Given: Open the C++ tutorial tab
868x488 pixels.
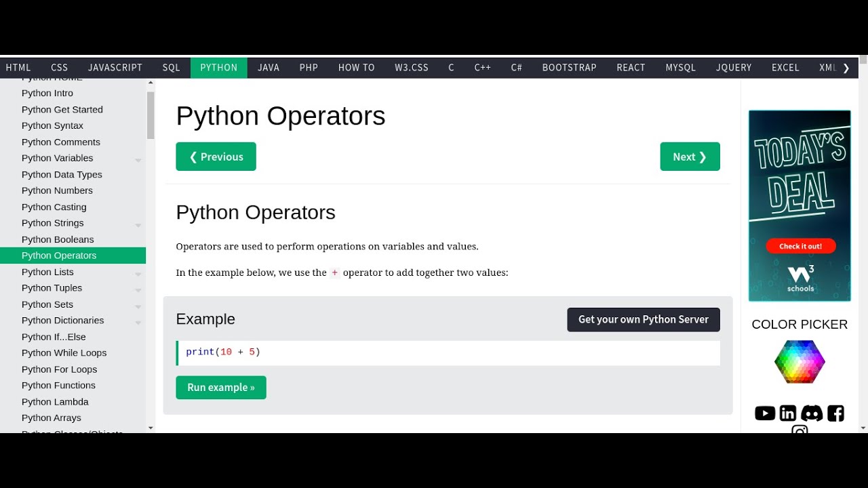Looking at the screenshot, I should tap(483, 68).
